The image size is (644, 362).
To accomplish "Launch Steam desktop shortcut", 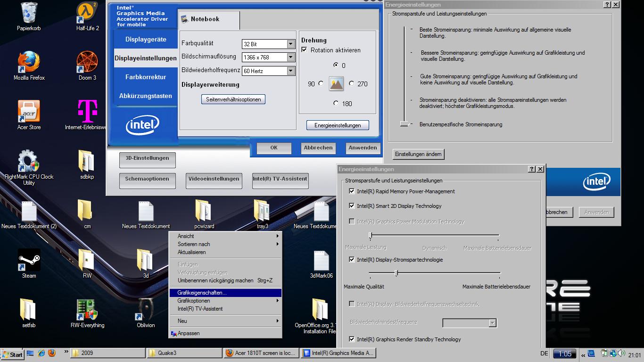I will pyautogui.click(x=29, y=260).
